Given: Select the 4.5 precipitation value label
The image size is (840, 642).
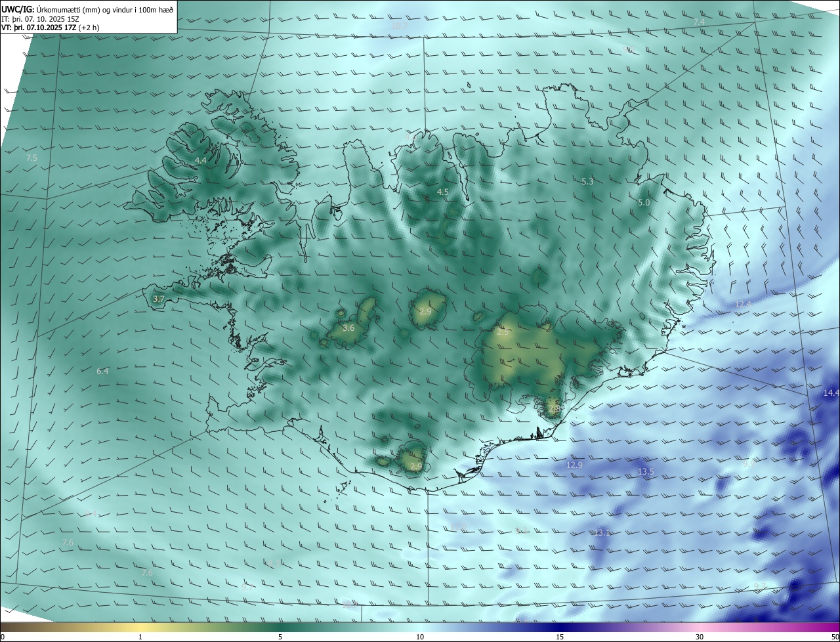Looking at the screenshot, I should click(442, 192).
